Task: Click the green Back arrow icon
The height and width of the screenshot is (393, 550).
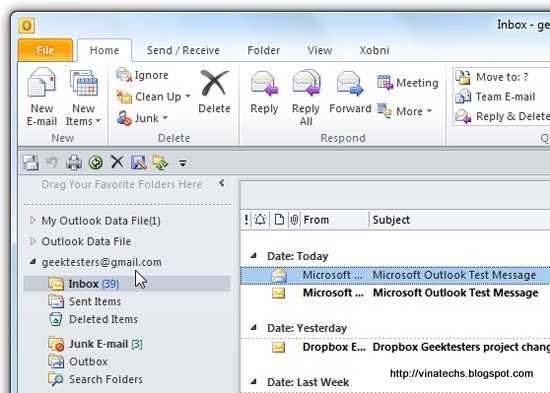Action: click(95, 163)
